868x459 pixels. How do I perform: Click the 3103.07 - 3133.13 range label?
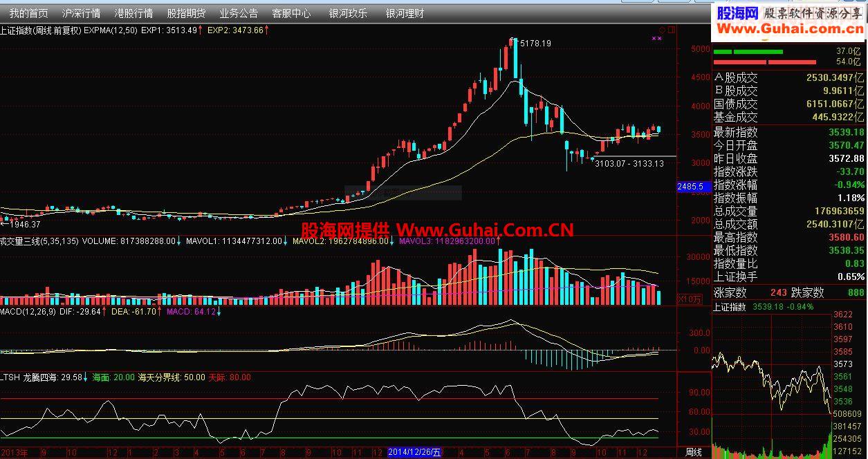click(629, 164)
